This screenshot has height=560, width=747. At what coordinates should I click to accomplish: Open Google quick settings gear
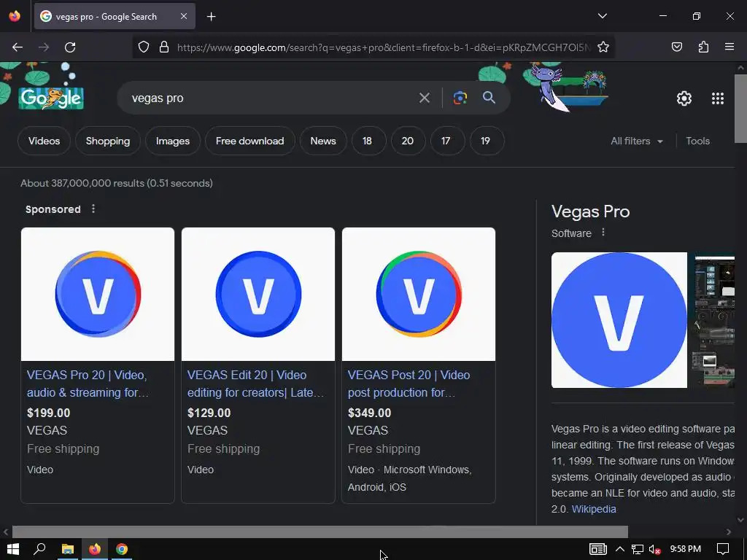coord(684,98)
